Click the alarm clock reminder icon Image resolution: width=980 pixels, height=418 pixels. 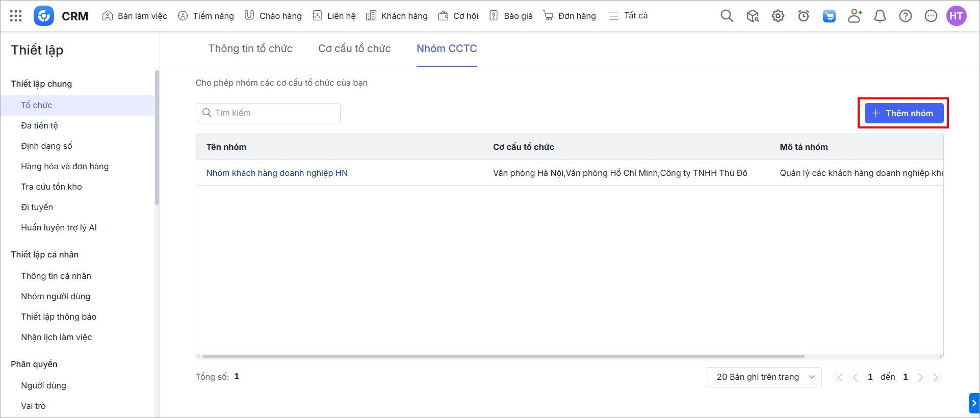pyautogui.click(x=803, y=16)
